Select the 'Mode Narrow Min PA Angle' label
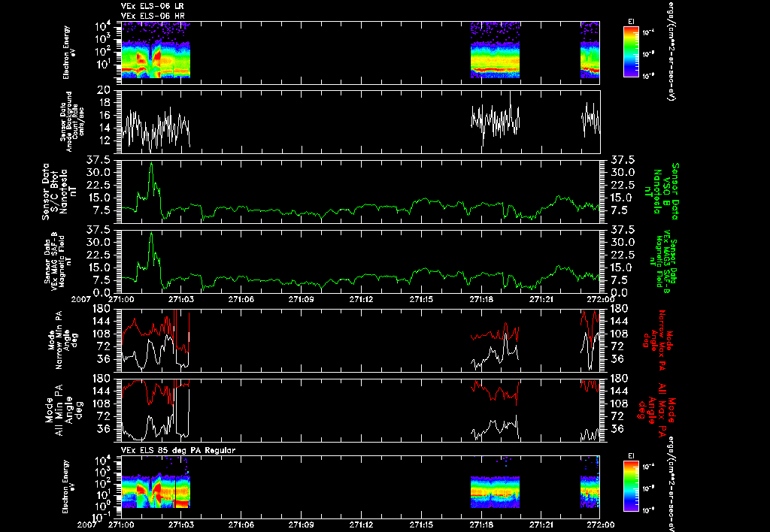The width and height of the screenshot is (770, 532). click(x=63, y=340)
